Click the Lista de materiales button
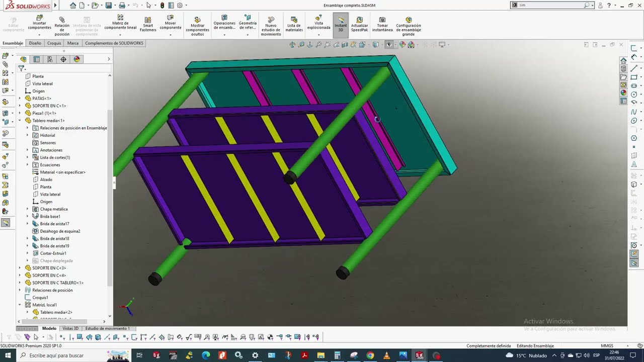Image resolution: width=644 pixels, height=362 pixels. (294, 24)
